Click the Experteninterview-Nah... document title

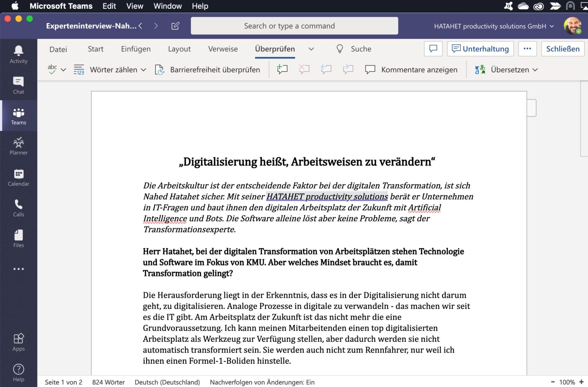coord(91,26)
